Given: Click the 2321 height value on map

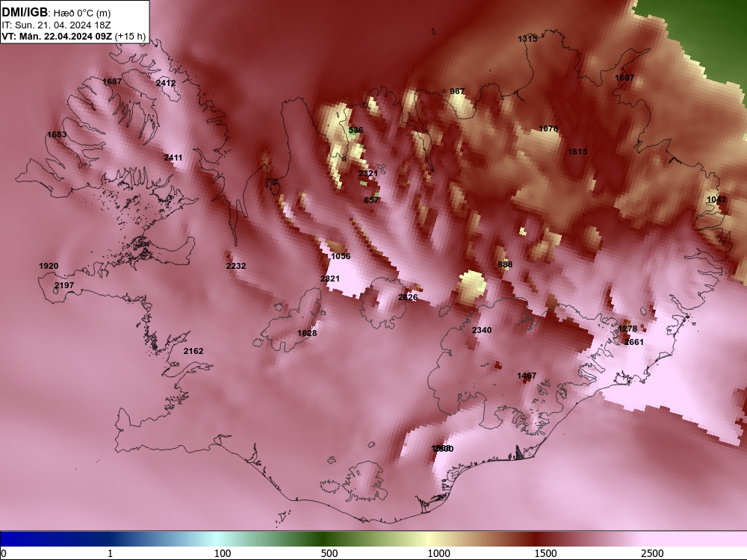Looking at the screenshot, I should [x=368, y=173].
